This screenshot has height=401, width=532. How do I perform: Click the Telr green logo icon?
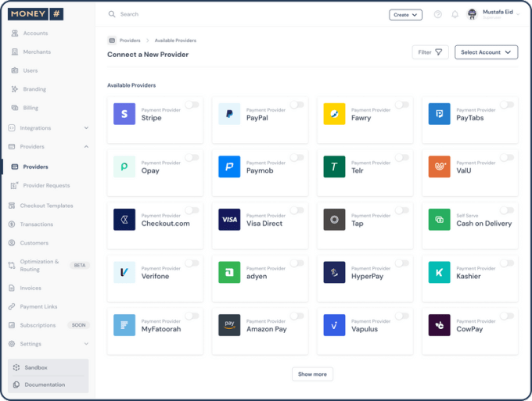334,166
